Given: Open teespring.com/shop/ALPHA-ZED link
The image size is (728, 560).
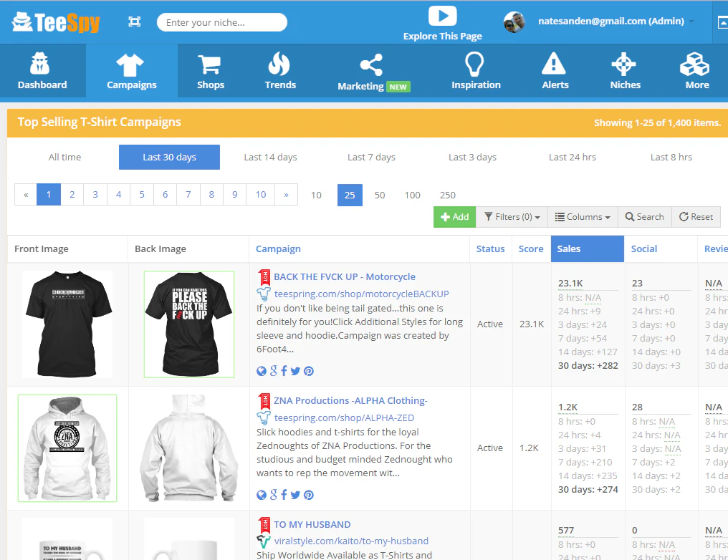Looking at the screenshot, I should click(344, 417).
